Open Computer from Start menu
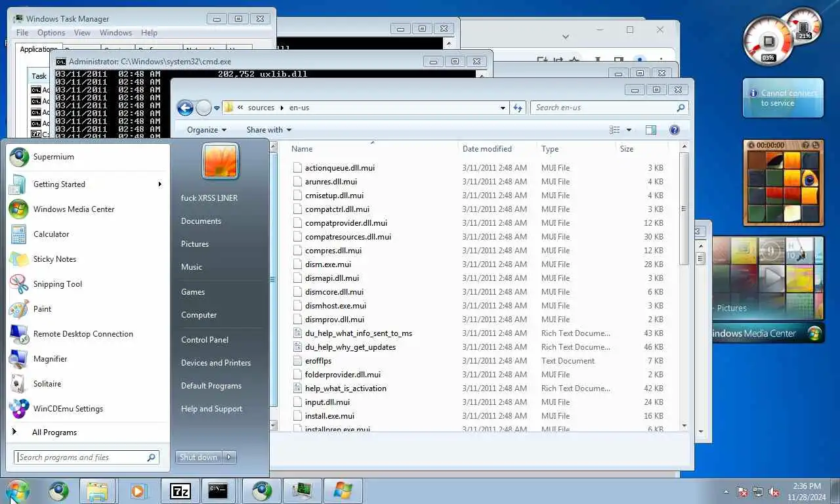 [x=199, y=315]
